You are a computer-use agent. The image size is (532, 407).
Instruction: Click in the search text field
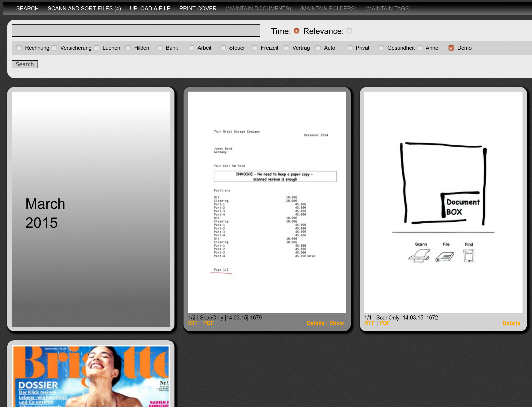[136, 31]
